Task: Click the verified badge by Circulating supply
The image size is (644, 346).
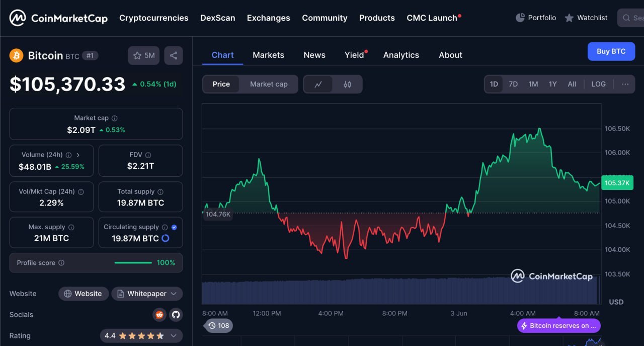Action: [x=174, y=227]
